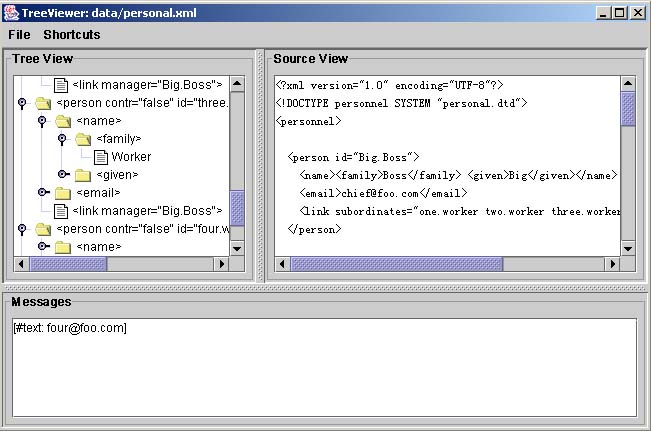Click the <person id="Big.Boss"> source line
Image resolution: width=651 pixels, height=431 pixels.
pos(353,157)
